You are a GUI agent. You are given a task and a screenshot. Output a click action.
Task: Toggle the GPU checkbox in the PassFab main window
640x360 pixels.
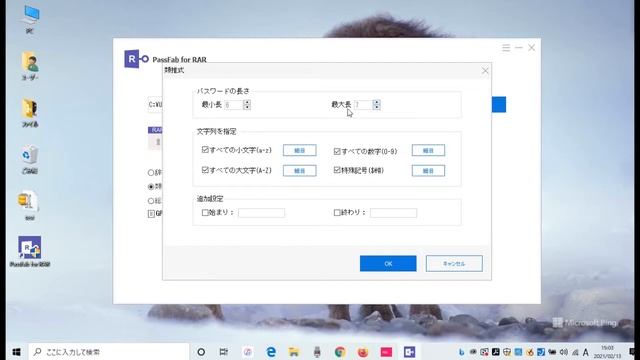[x=151, y=214]
